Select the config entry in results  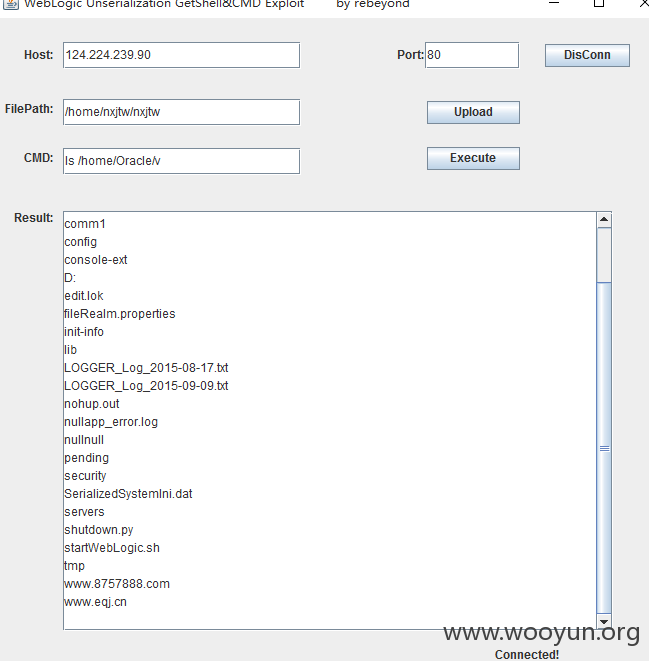tap(80, 242)
